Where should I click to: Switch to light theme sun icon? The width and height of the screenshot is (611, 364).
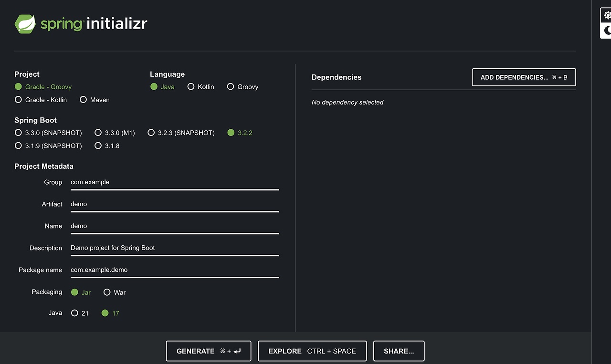[x=606, y=15]
